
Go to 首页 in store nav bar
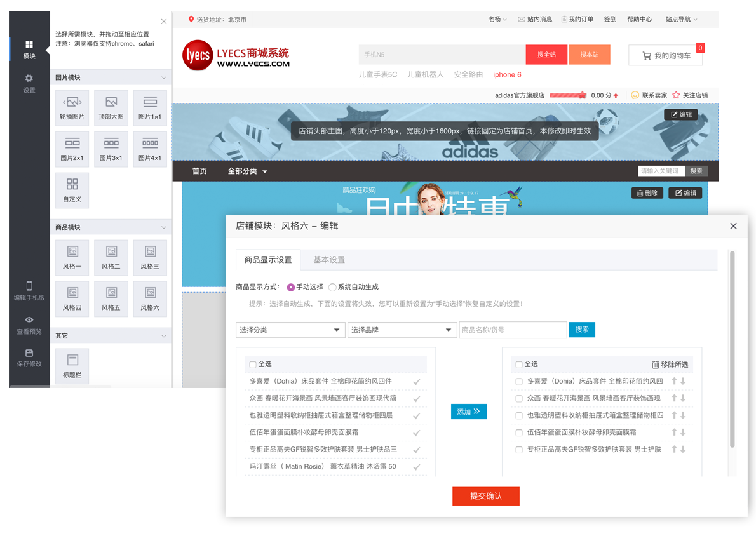[x=199, y=171]
